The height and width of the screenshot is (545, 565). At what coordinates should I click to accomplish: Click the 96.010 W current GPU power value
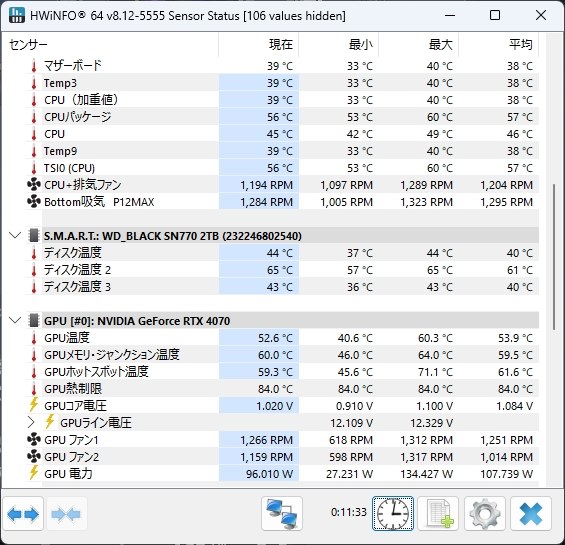[269, 474]
